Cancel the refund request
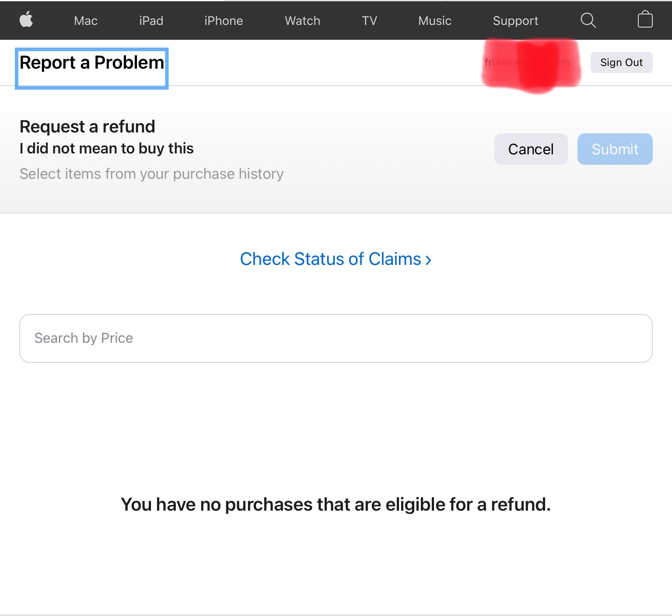Image resolution: width=672 pixels, height=616 pixels. pyautogui.click(x=531, y=149)
